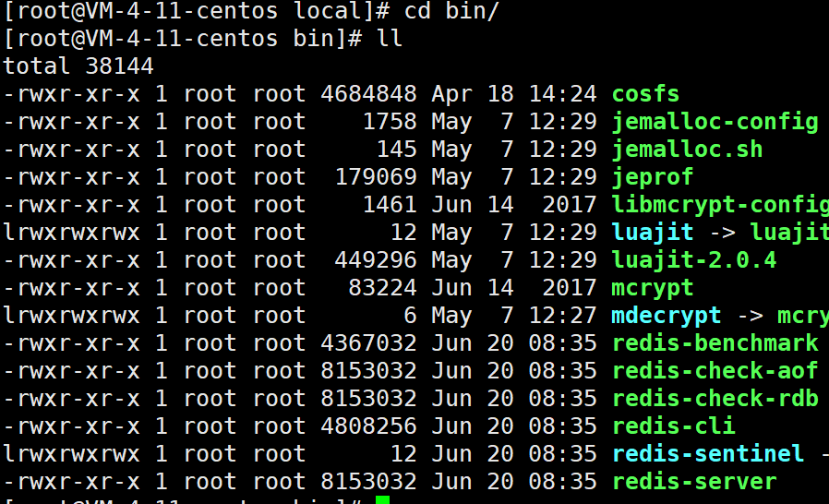The height and width of the screenshot is (504, 829).
Task: Select the cyan luajit symlink name
Action: click(x=653, y=233)
